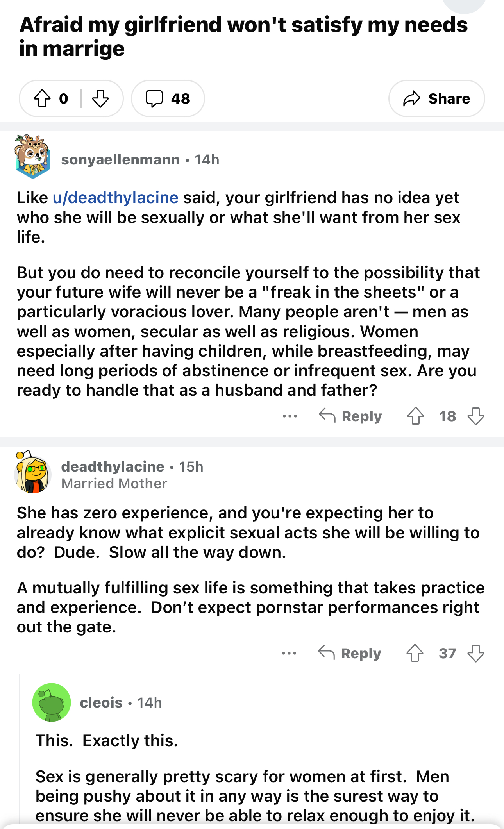Downvote deadthylacine's comment with 37 points

click(x=476, y=653)
